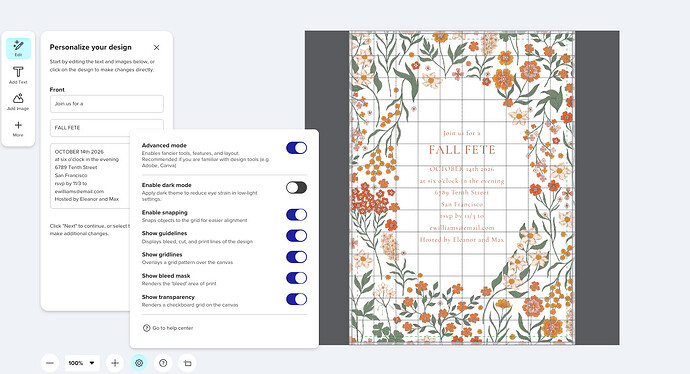690x374 pixels.
Task: Select 'rsvp by 11/3 to' on the invitation
Action: [462, 216]
